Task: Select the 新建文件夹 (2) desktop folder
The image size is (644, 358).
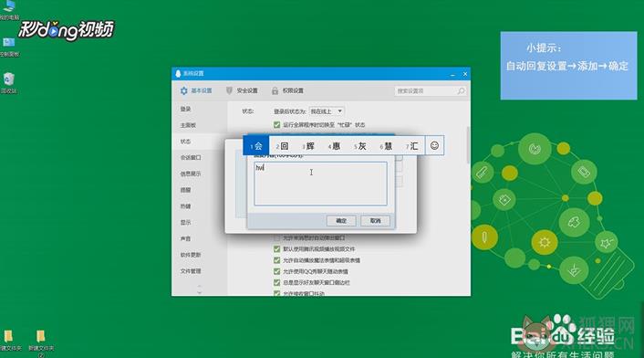Action: 41,342
